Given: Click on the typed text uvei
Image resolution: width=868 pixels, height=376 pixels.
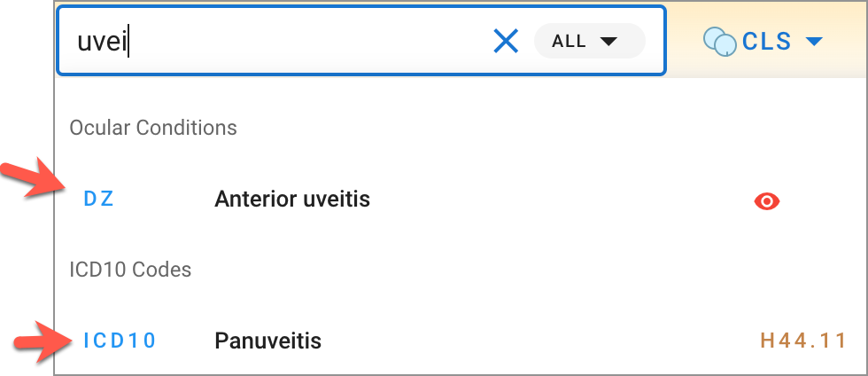Looking at the screenshot, I should coord(102,42).
